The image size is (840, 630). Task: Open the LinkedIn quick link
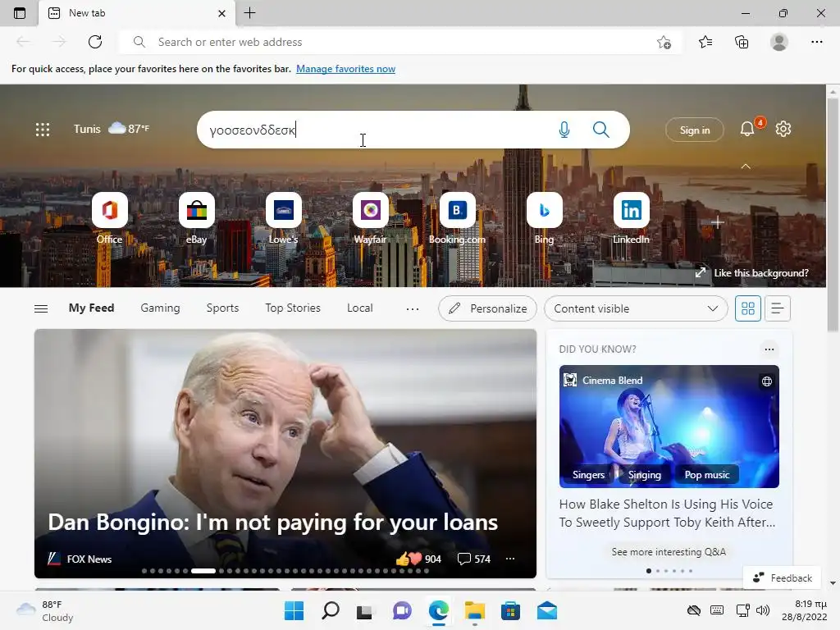coord(631,218)
